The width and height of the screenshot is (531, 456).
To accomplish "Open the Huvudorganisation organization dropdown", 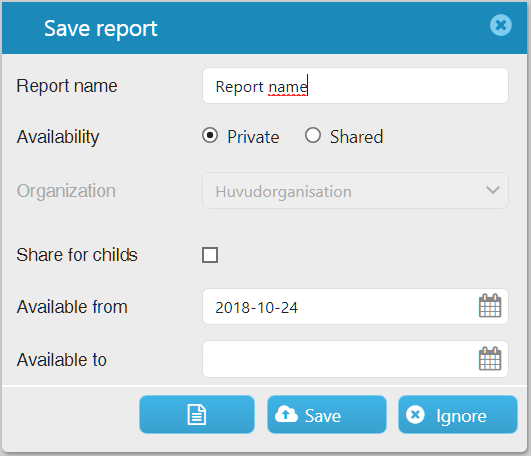I will [x=355, y=191].
